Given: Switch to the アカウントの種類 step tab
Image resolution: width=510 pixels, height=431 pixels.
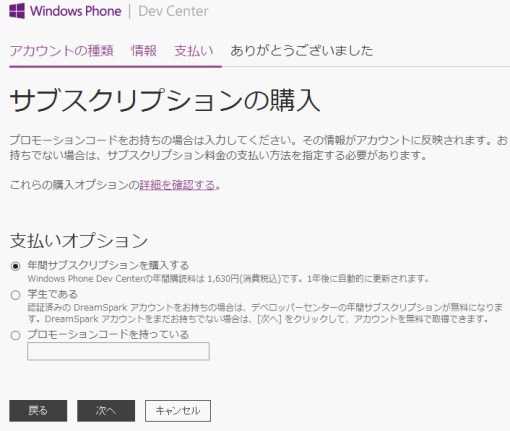Looking at the screenshot, I should [x=62, y=51].
